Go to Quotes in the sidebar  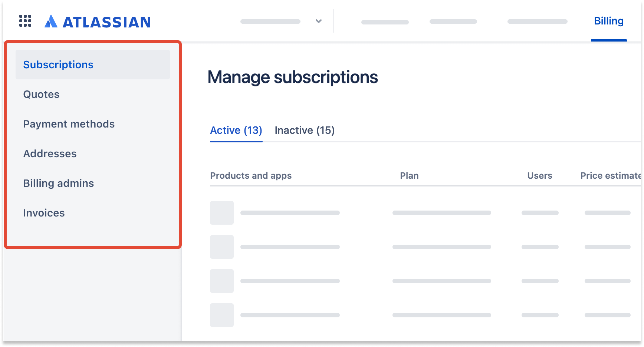click(41, 94)
